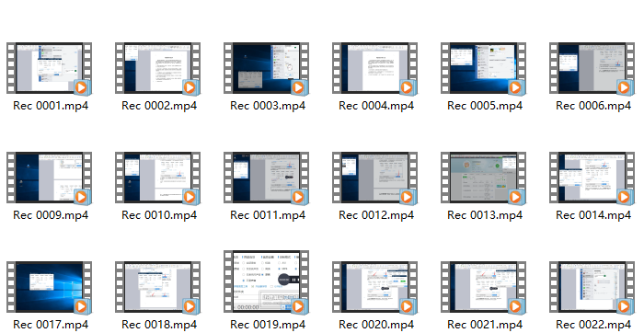The height and width of the screenshot is (333, 644).
Task: Select the Rec 0013.mp4 thumbnail
Action: pos(483,178)
